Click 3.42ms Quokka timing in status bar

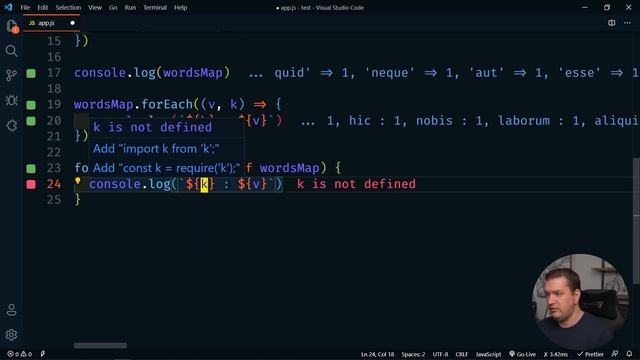click(x=556, y=354)
